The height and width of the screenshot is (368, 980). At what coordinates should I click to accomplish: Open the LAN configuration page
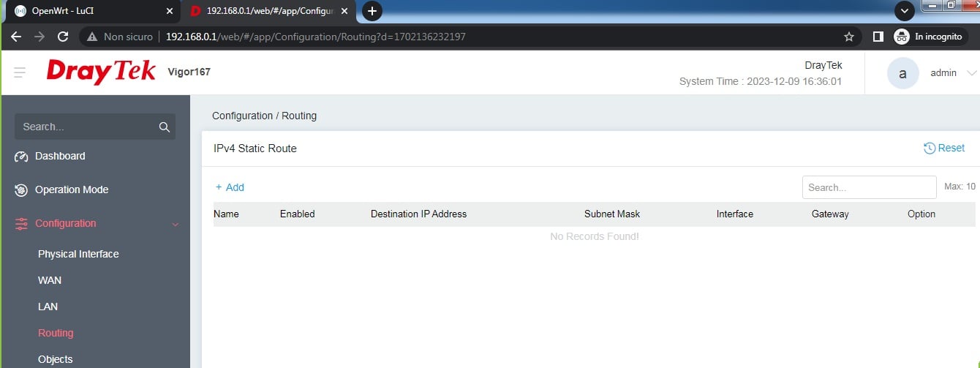point(48,307)
